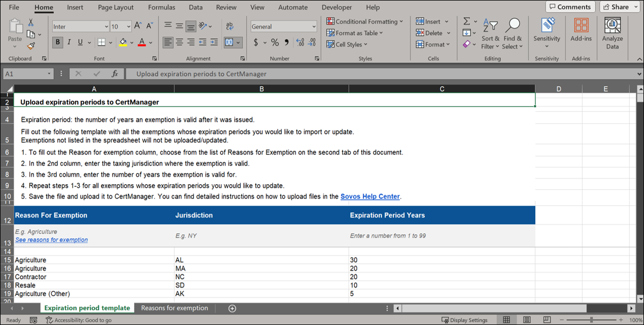Open the font name dropdown

click(106, 26)
